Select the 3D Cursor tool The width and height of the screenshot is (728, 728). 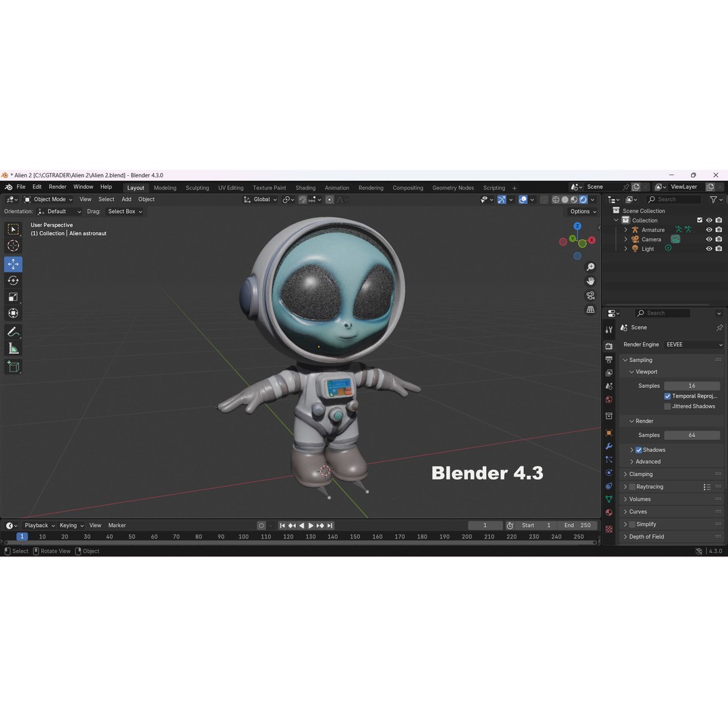pyautogui.click(x=13, y=245)
